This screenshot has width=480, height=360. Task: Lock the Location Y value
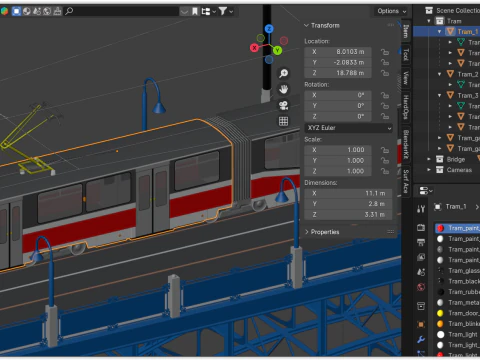385,62
